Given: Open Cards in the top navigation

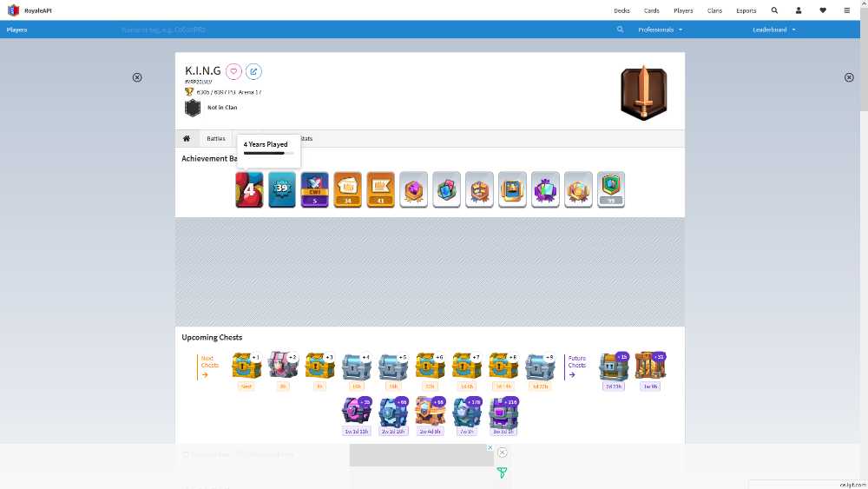Looking at the screenshot, I should (652, 10).
